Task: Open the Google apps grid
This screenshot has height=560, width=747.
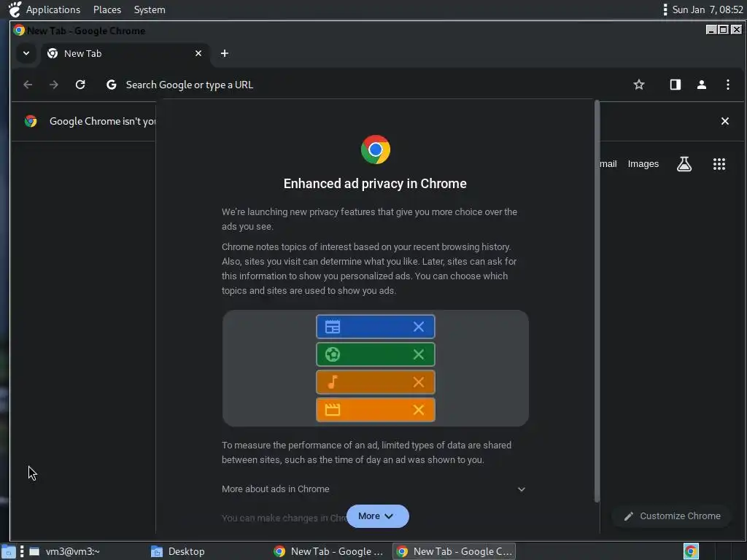Action: click(719, 164)
